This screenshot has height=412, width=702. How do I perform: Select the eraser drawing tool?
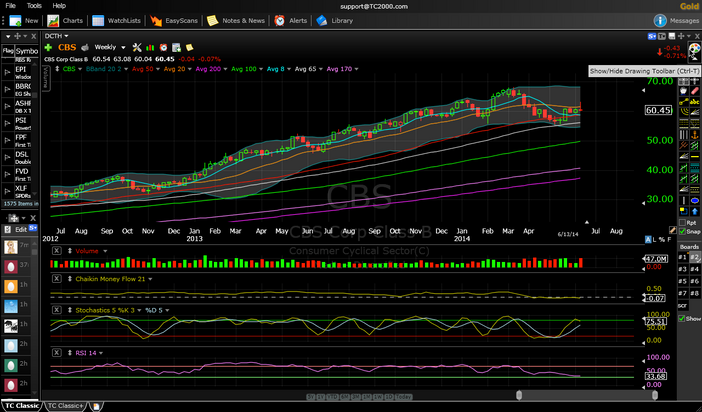click(694, 90)
